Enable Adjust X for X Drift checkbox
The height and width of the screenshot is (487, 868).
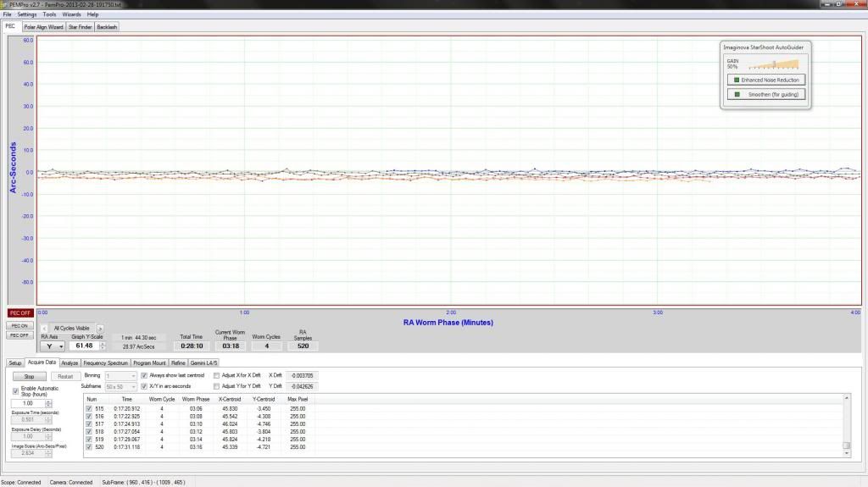tap(216, 375)
